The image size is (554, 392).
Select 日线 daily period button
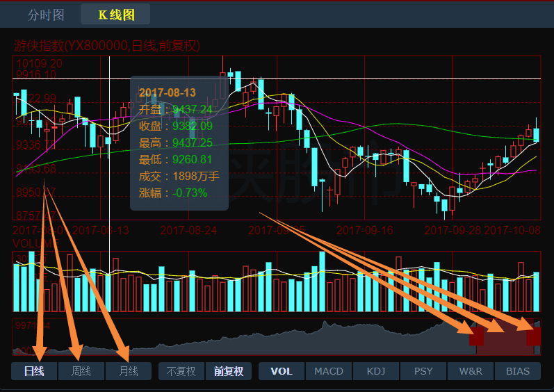(34, 371)
